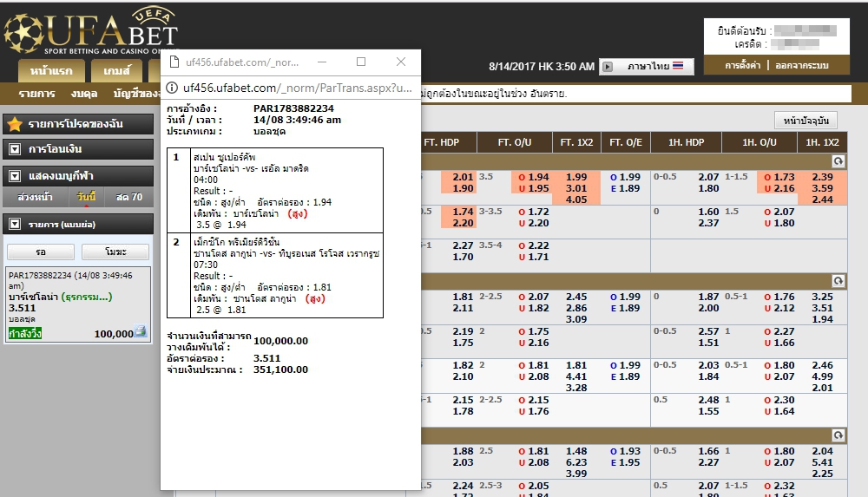Screen dimensions: 868x497
Task: Open the language dropdown arrow button
Action: 608,67
